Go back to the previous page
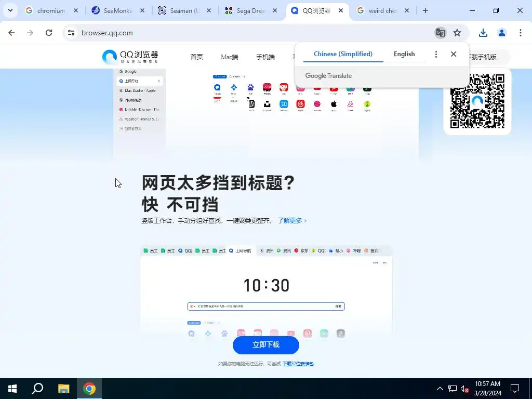This screenshot has width=532, height=399. pos(11,33)
